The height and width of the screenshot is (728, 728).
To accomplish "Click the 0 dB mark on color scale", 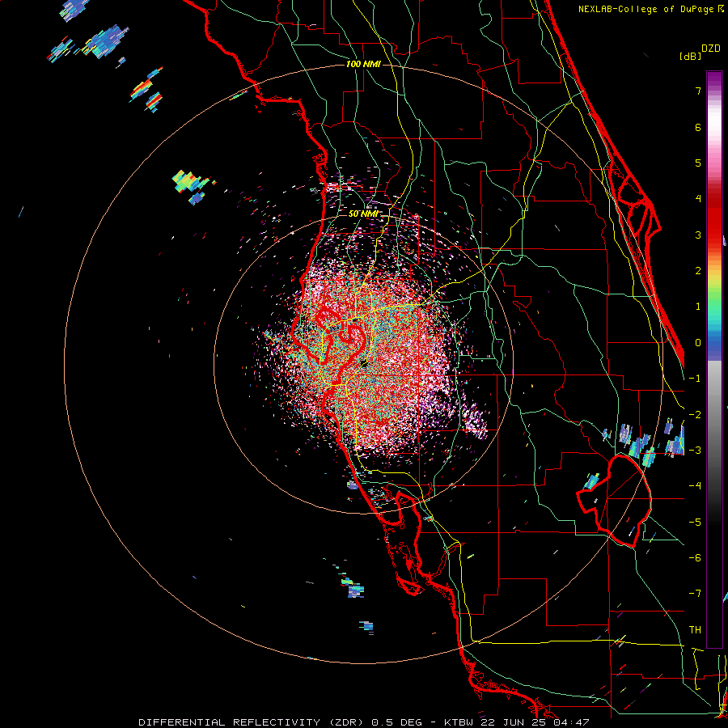I will 698,343.
